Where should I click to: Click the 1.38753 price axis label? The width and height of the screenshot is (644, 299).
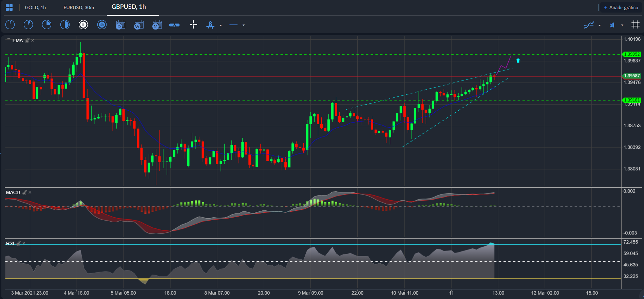tap(632, 126)
